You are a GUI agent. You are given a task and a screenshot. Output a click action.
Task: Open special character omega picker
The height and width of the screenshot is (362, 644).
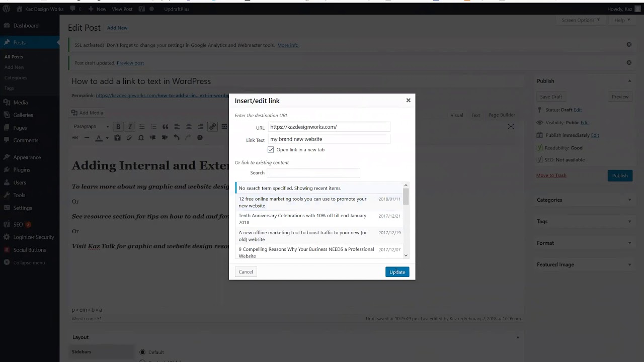[141, 138]
